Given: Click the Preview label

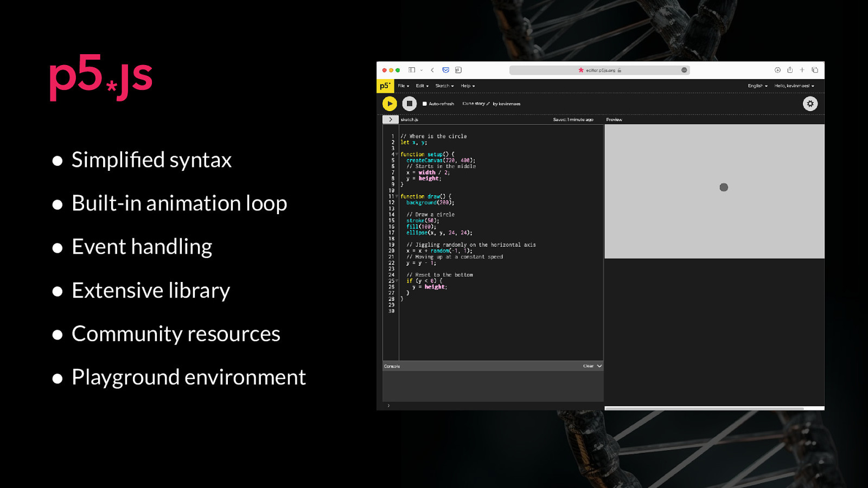Looking at the screenshot, I should [x=614, y=119].
